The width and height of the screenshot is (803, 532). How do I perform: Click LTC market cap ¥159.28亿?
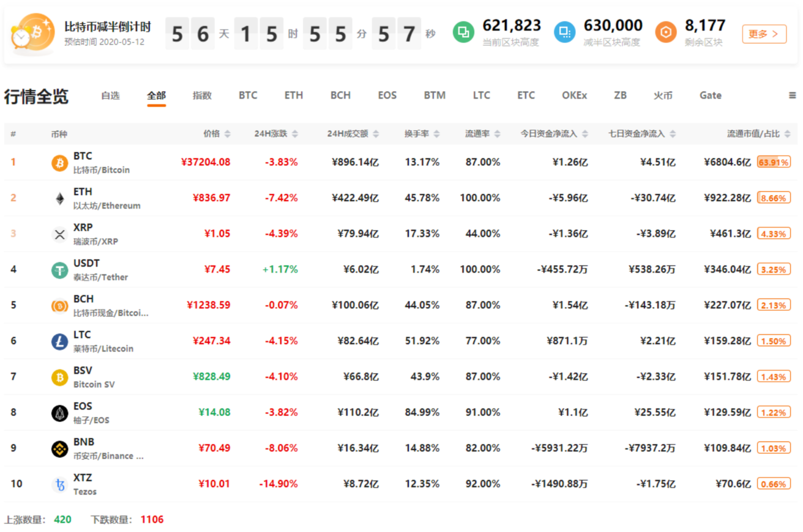click(x=727, y=341)
